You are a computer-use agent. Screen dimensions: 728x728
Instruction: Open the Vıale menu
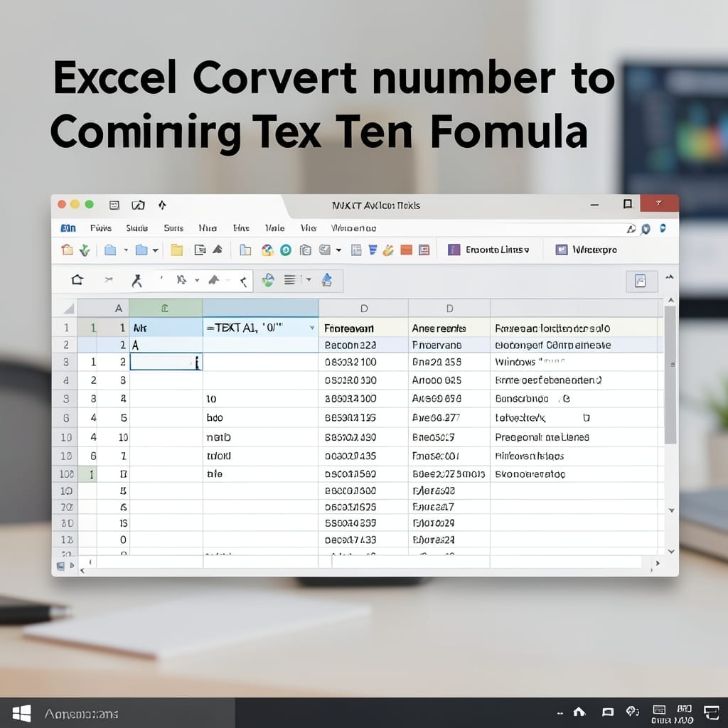275,228
